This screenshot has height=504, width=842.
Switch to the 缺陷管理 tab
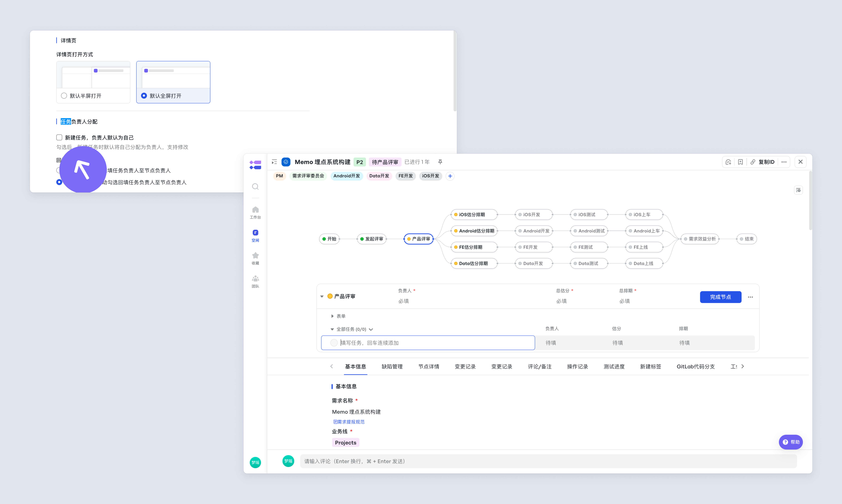(392, 366)
